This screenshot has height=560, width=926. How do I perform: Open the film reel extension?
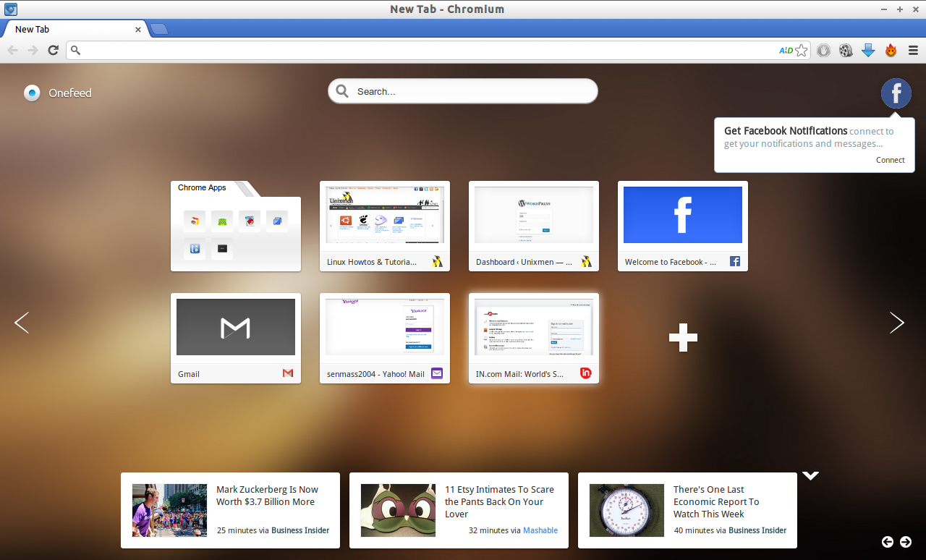tap(846, 51)
